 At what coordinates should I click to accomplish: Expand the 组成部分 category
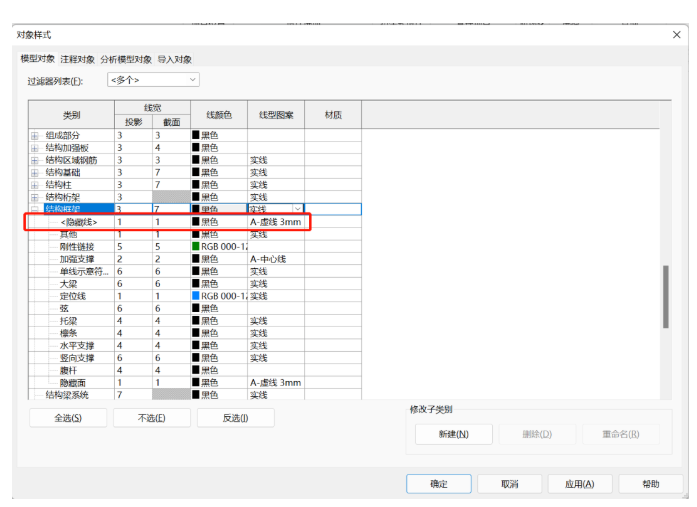pyautogui.click(x=35, y=136)
